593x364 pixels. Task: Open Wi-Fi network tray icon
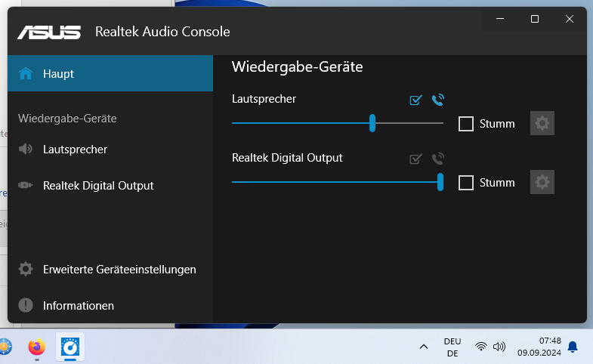click(481, 346)
